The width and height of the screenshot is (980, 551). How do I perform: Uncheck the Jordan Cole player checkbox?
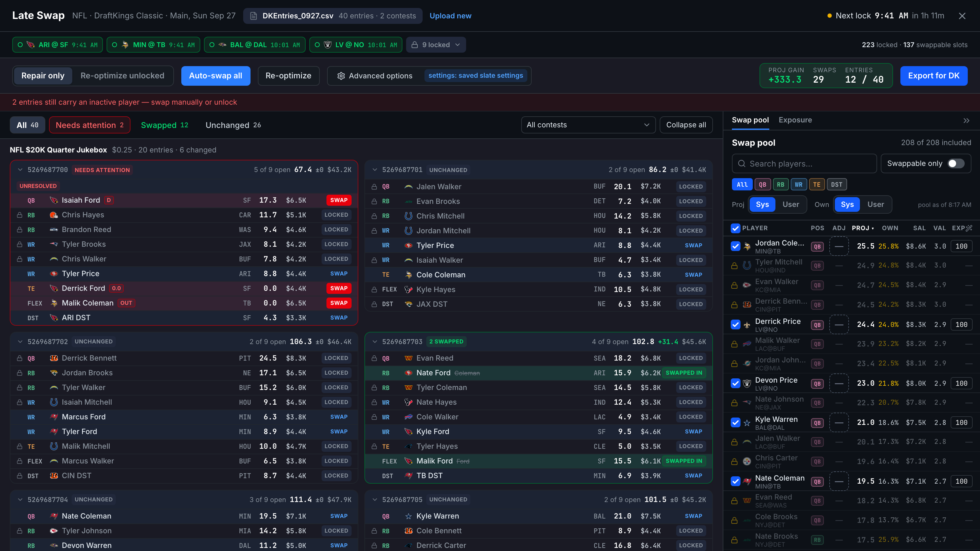(735, 246)
